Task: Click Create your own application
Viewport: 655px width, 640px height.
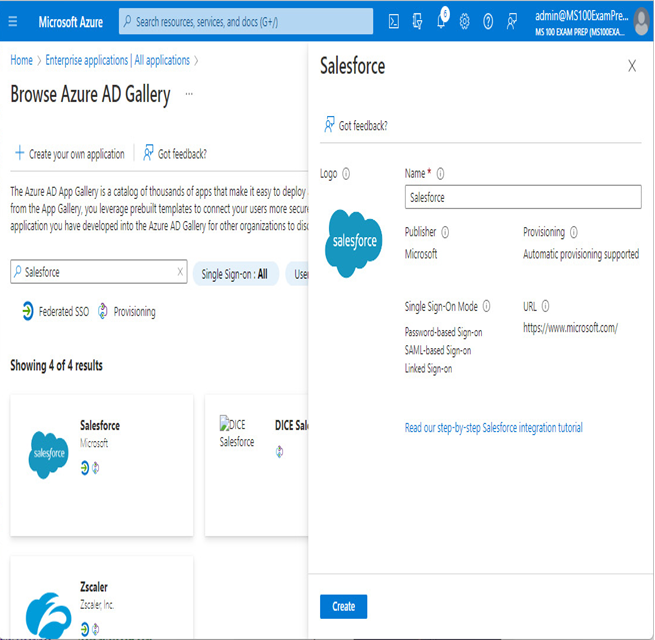Action: (x=70, y=154)
